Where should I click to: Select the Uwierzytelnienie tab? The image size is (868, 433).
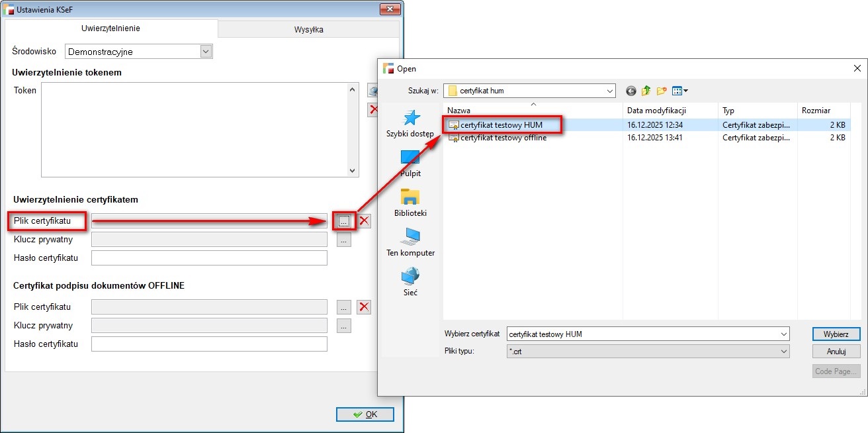tap(110, 28)
